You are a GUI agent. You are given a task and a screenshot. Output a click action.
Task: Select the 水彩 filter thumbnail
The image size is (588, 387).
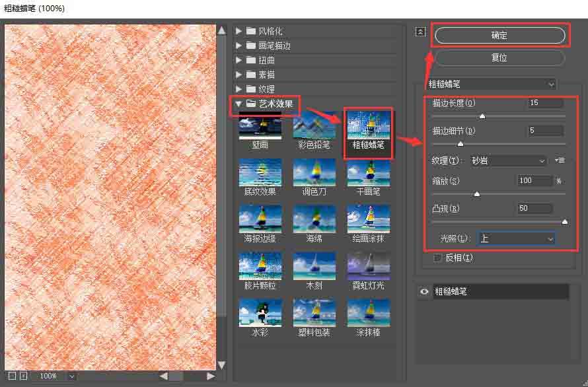coord(260,313)
